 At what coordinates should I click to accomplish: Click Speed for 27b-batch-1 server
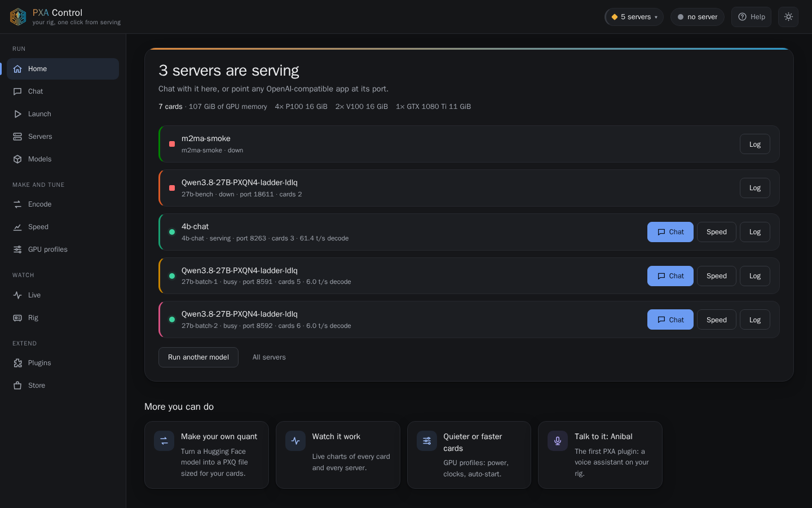[x=717, y=276]
